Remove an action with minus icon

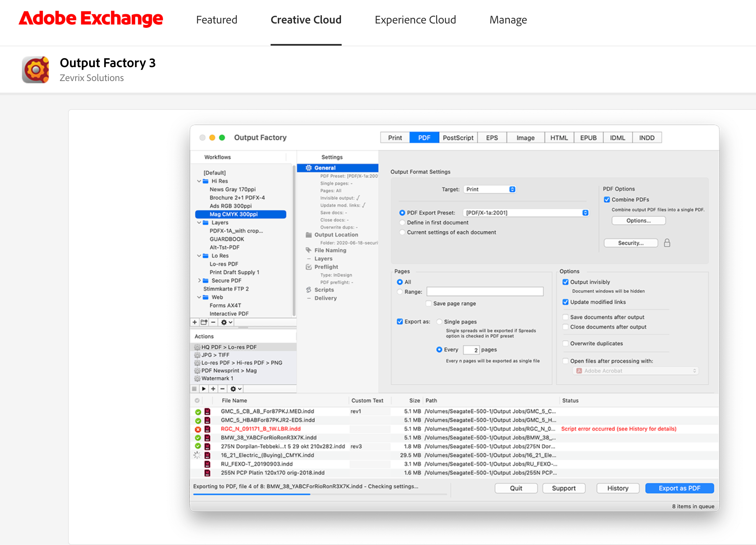click(223, 389)
